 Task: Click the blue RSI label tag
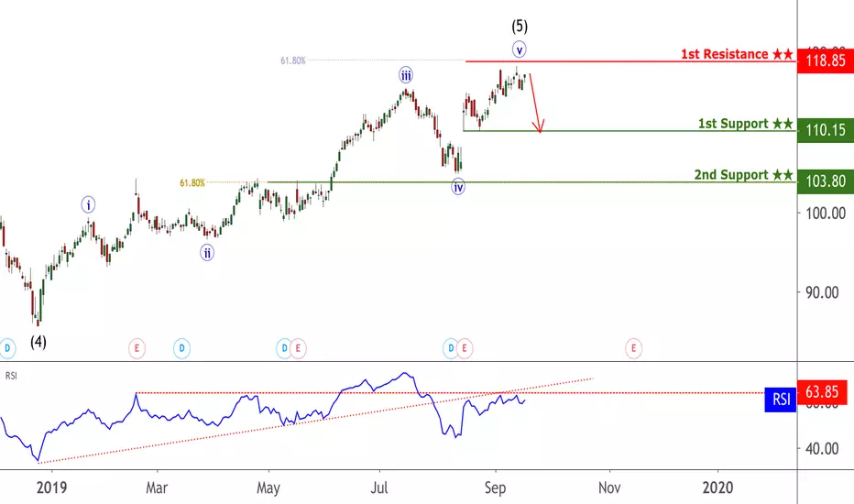coord(781,400)
